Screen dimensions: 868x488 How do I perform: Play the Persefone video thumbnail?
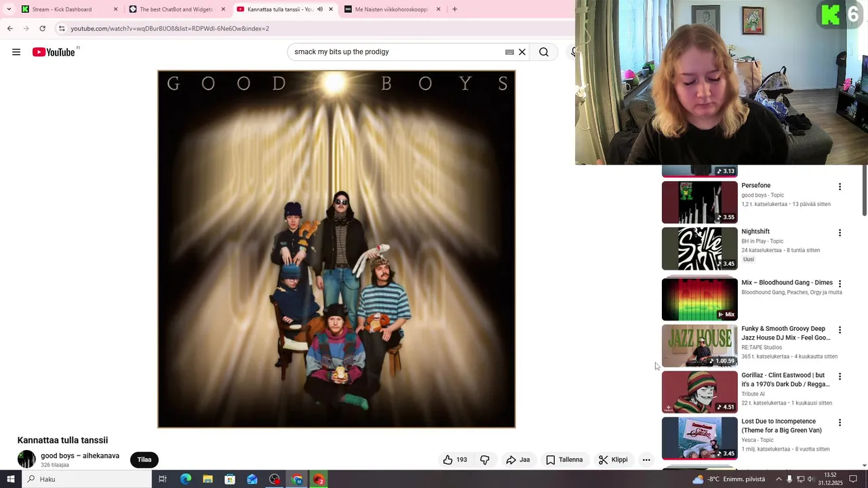coord(699,202)
